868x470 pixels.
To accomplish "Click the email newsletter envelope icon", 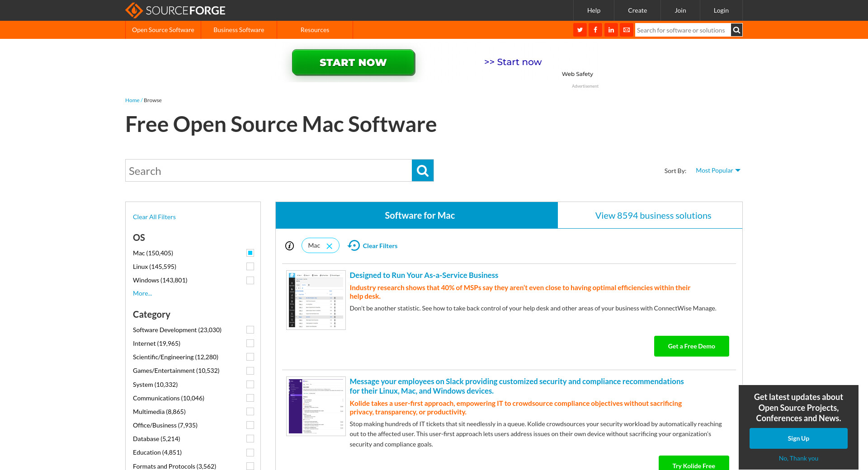I will point(627,30).
